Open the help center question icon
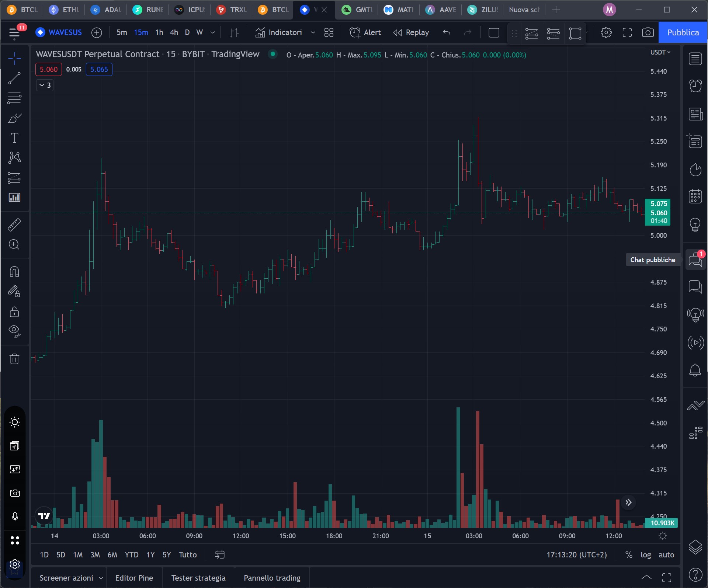Image resolution: width=708 pixels, height=588 pixels. click(x=695, y=575)
